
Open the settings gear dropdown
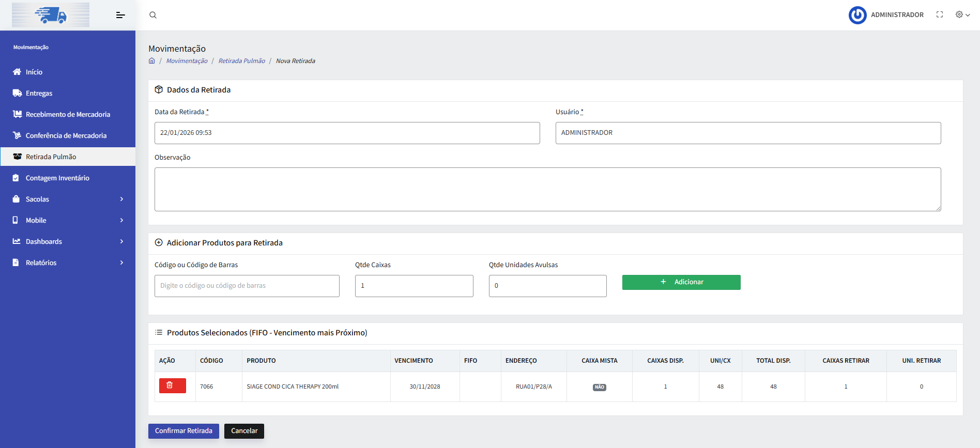click(x=962, y=14)
